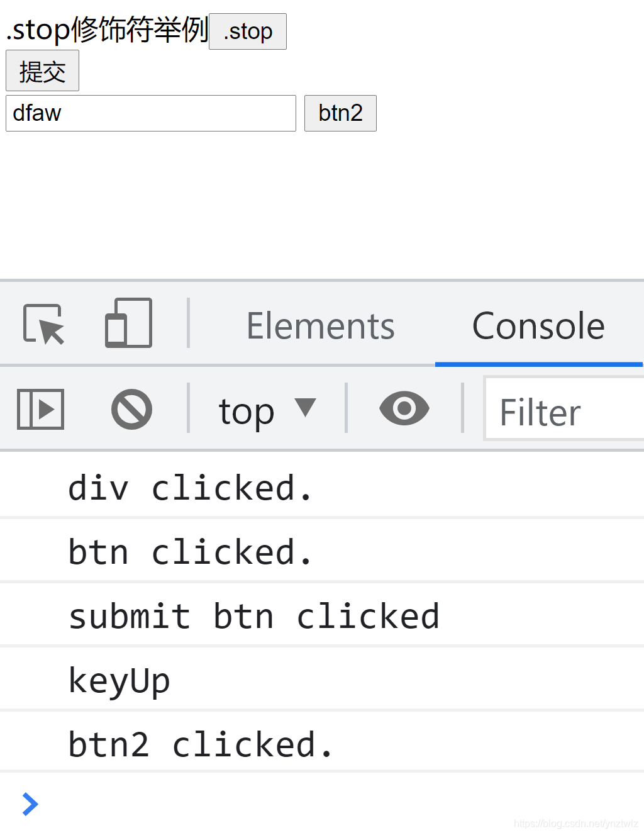
Task: Focus the text input containing dfaw
Action: [151, 113]
